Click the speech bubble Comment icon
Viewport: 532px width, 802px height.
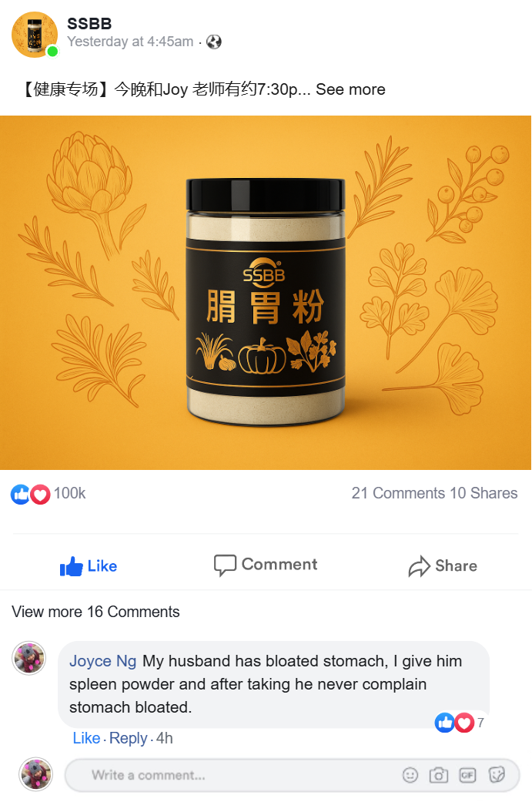click(x=225, y=565)
